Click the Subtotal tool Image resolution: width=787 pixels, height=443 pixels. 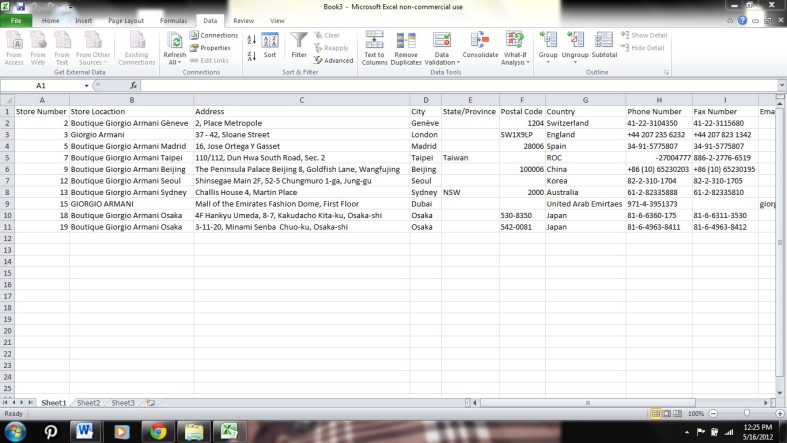(604, 45)
